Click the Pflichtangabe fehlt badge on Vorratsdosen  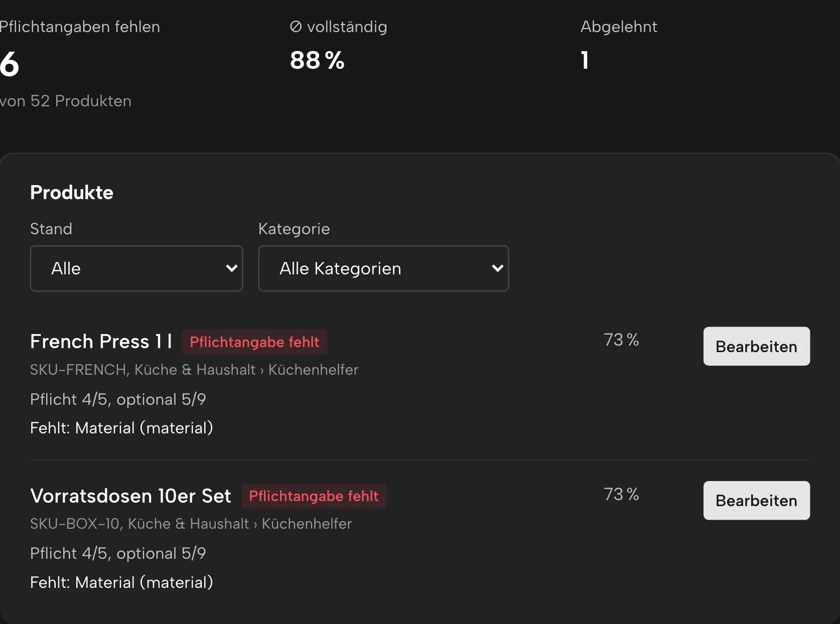pyautogui.click(x=314, y=496)
